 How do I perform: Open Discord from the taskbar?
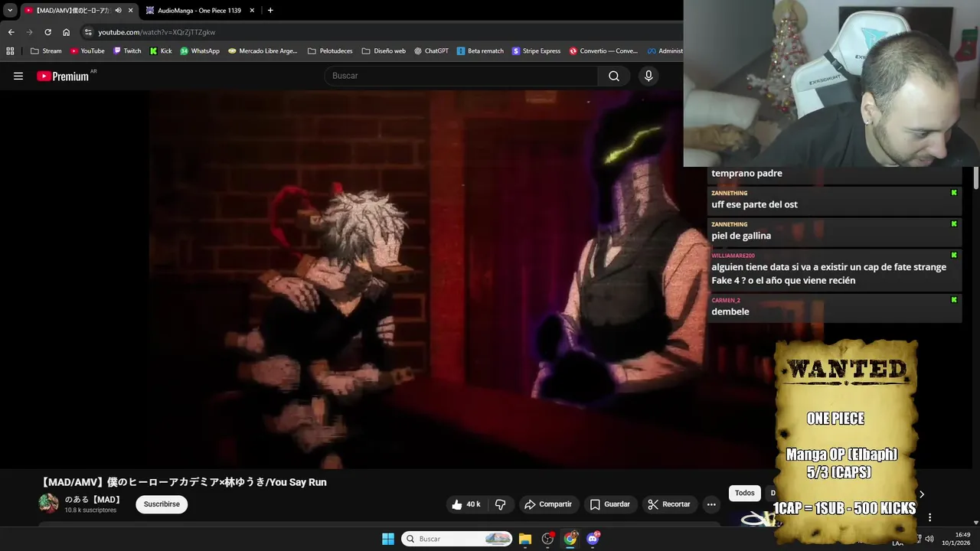pyautogui.click(x=593, y=539)
